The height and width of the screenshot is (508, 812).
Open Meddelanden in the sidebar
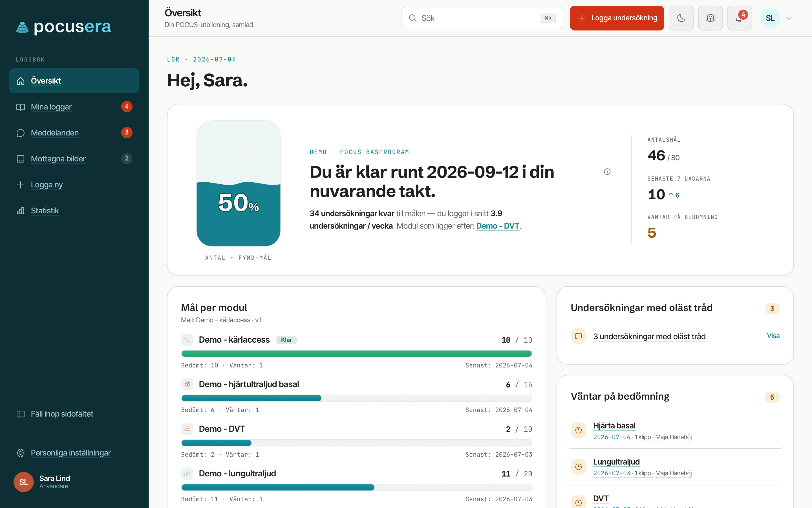(x=74, y=133)
